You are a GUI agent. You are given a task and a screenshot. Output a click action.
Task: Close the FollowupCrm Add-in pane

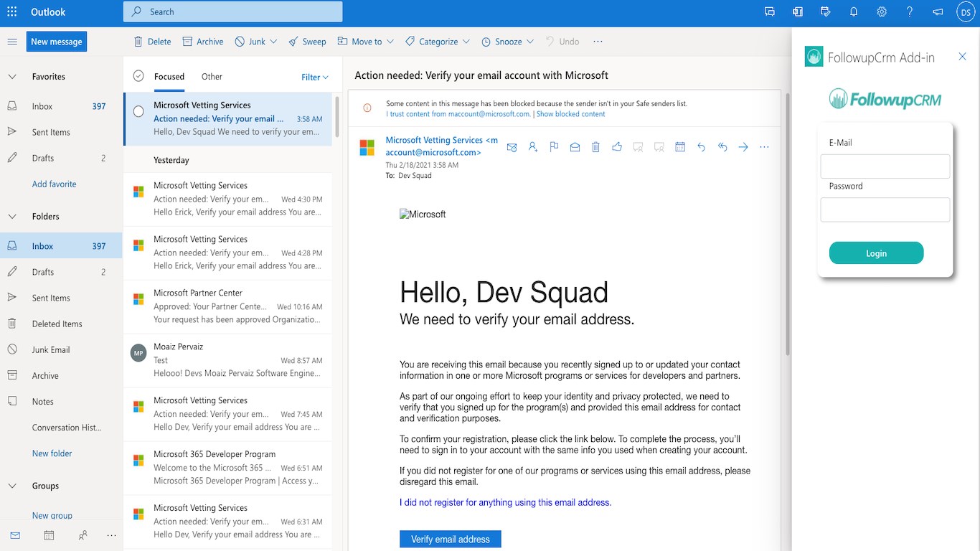tap(963, 57)
